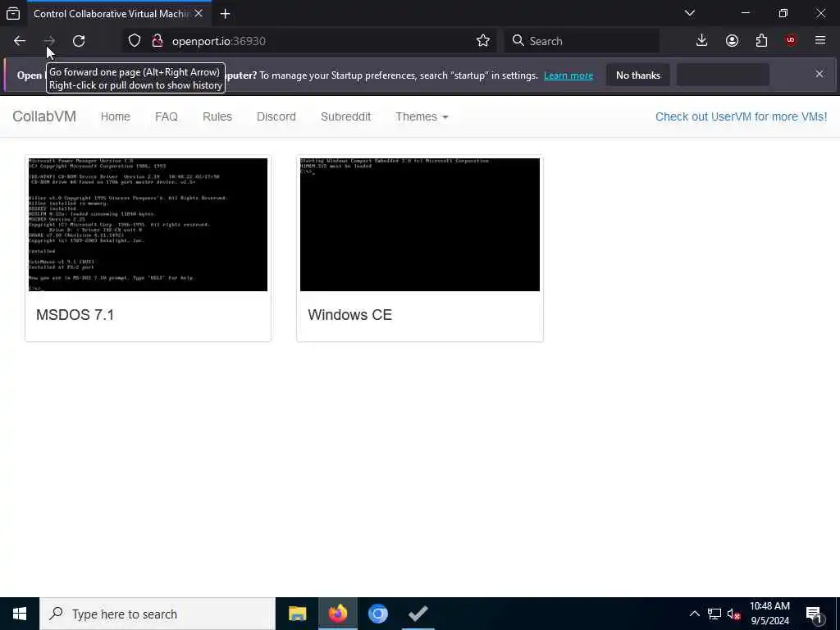This screenshot has width=840, height=630.
Task: Click the forward navigation arrow
Action: [48, 41]
